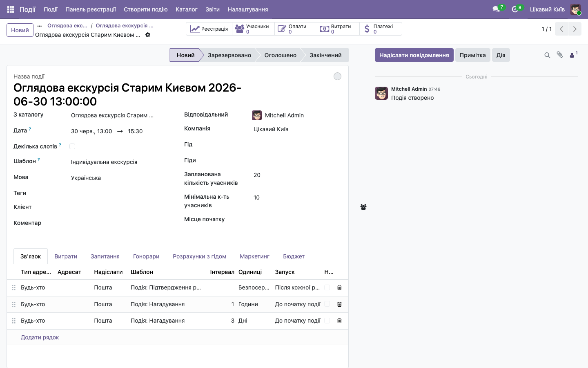The image size is (588, 368).
Task: Attach files paperclip icon in chatter
Action: pyautogui.click(x=560, y=55)
